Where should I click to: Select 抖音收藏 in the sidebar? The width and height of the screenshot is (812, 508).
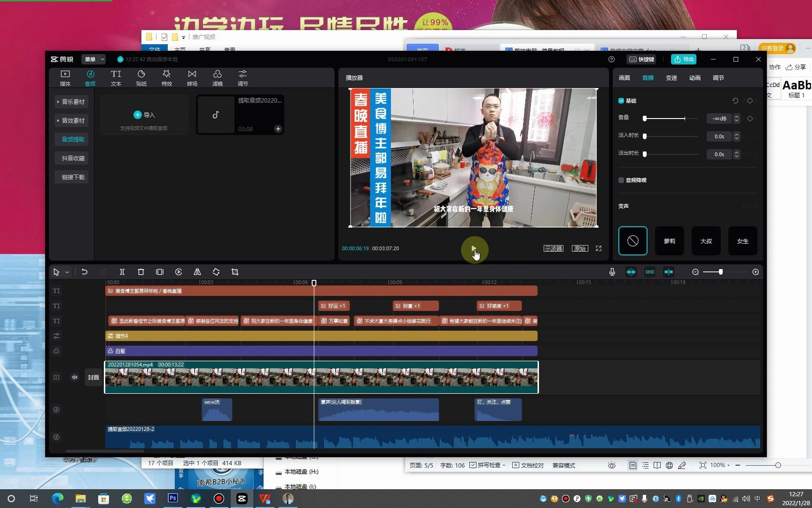tap(71, 158)
